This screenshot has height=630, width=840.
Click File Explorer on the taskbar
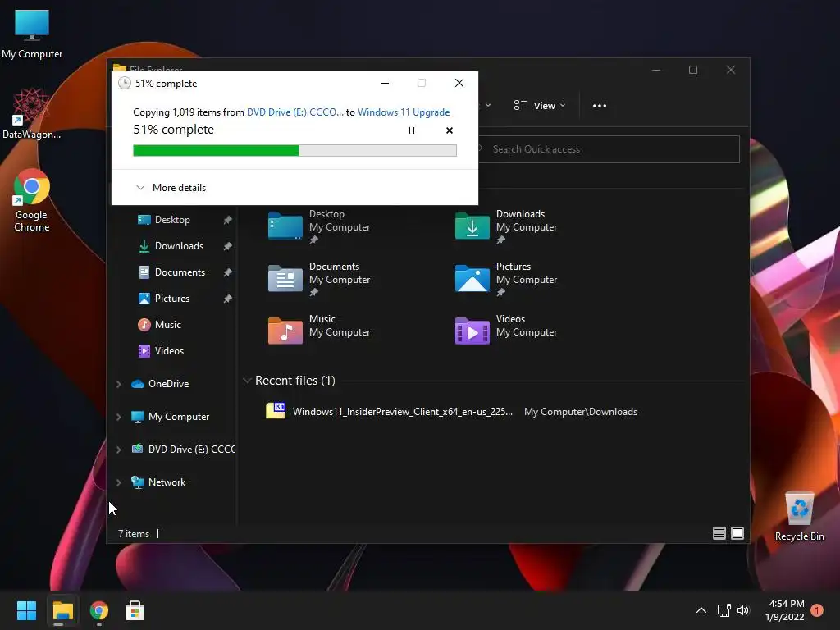62,610
